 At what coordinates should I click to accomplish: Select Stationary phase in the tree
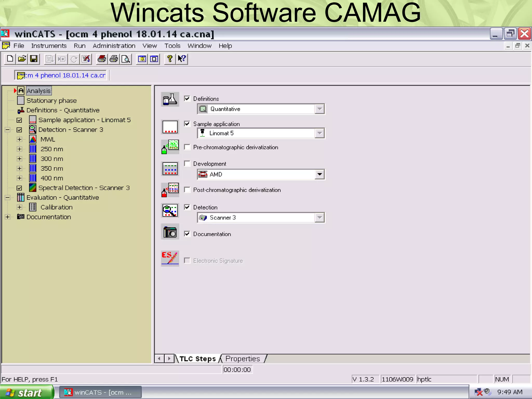pos(51,101)
